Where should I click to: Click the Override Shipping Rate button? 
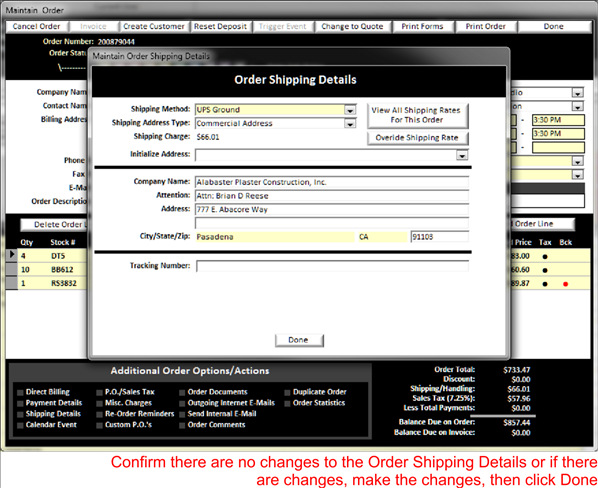coord(418,138)
